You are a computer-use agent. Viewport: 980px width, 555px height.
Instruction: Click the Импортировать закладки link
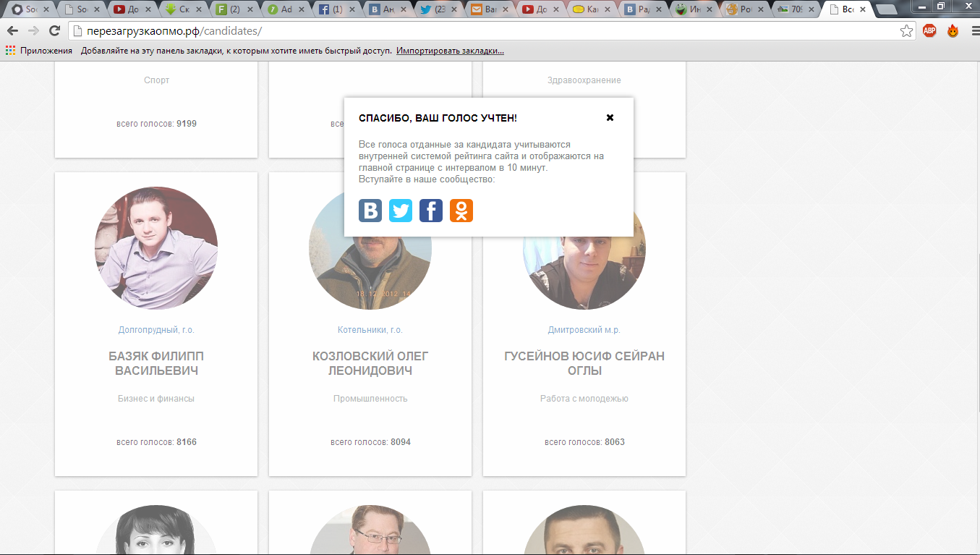pos(450,51)
